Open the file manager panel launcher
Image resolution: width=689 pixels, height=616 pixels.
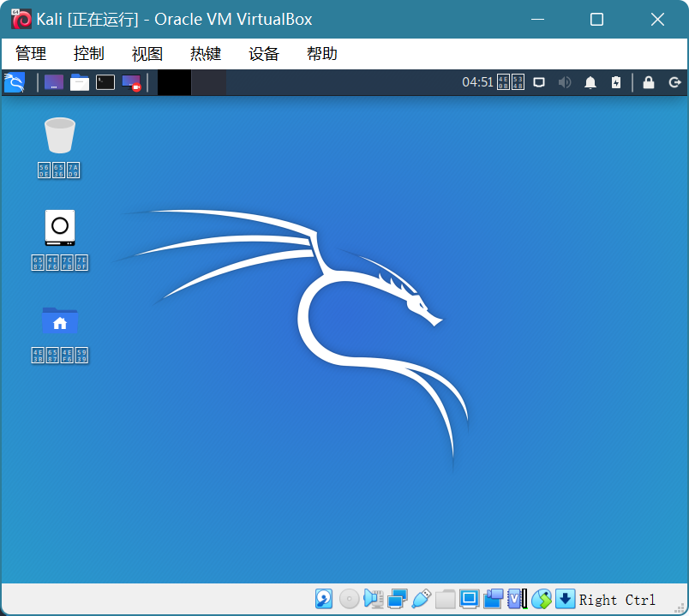point(80,82)
